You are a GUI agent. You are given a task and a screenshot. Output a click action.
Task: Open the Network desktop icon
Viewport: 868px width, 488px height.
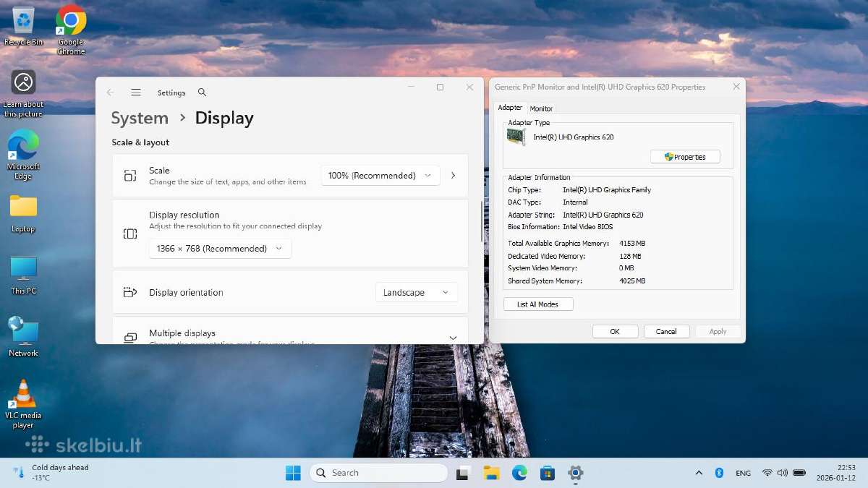tap(23, 337)
